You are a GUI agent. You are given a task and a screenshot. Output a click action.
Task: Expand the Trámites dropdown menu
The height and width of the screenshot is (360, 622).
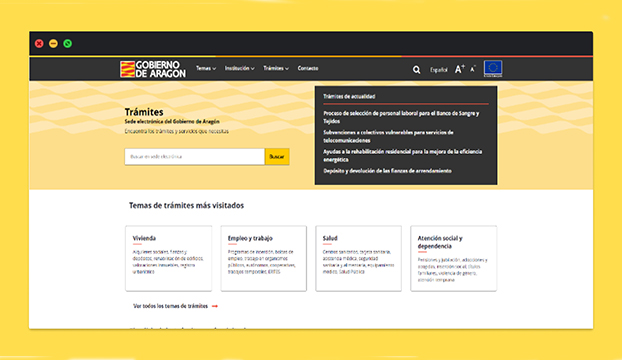[276, 69]
